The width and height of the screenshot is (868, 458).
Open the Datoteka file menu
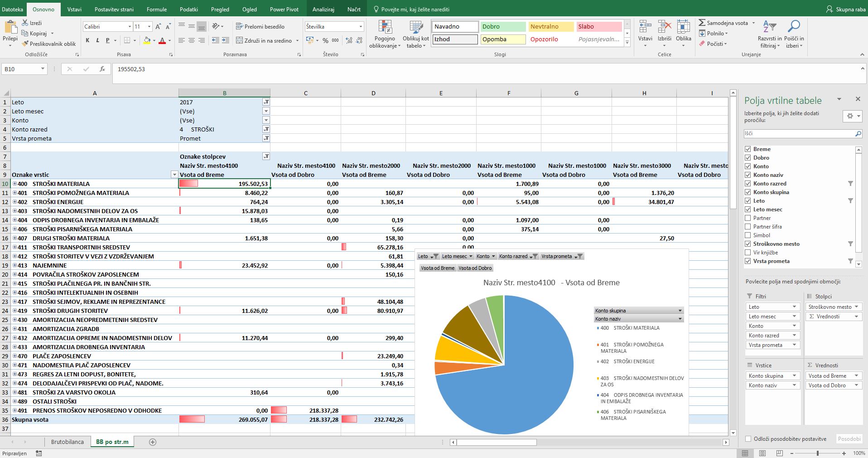point(13,9)
